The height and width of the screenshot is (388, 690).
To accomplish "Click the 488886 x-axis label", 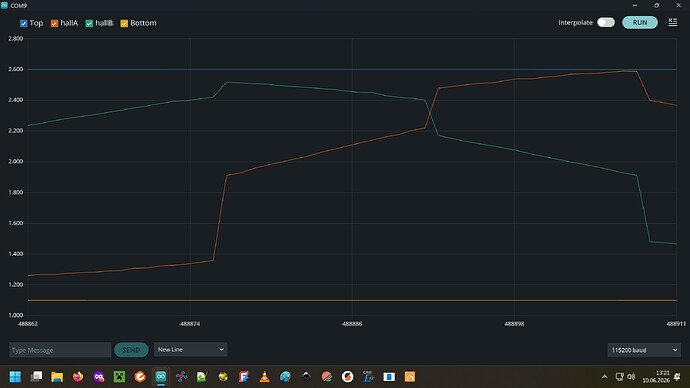I will pos(352,324).
